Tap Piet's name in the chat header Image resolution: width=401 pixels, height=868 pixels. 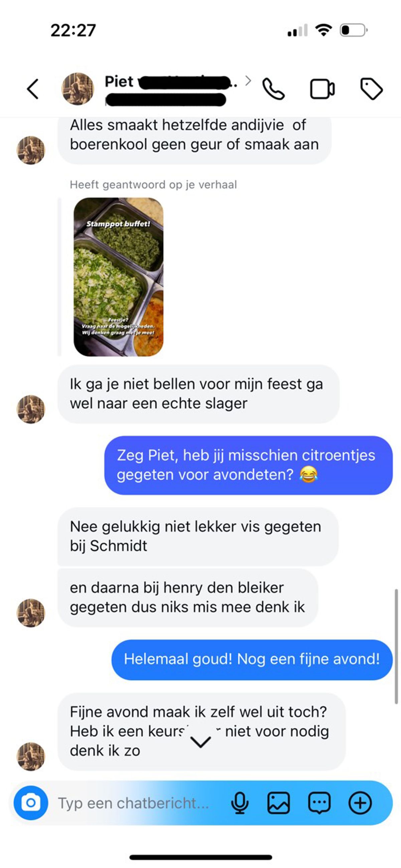pyautogui.click(x=119, y=82)
